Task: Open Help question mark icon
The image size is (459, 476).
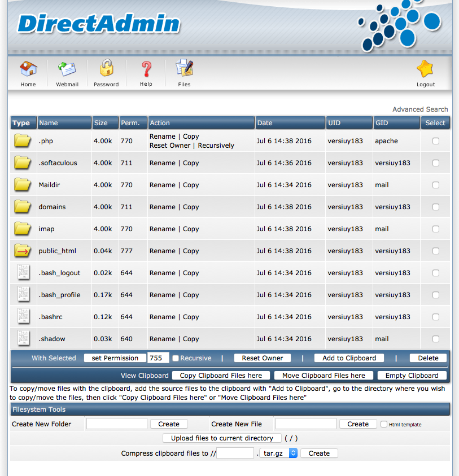Action: pos(146,69)
